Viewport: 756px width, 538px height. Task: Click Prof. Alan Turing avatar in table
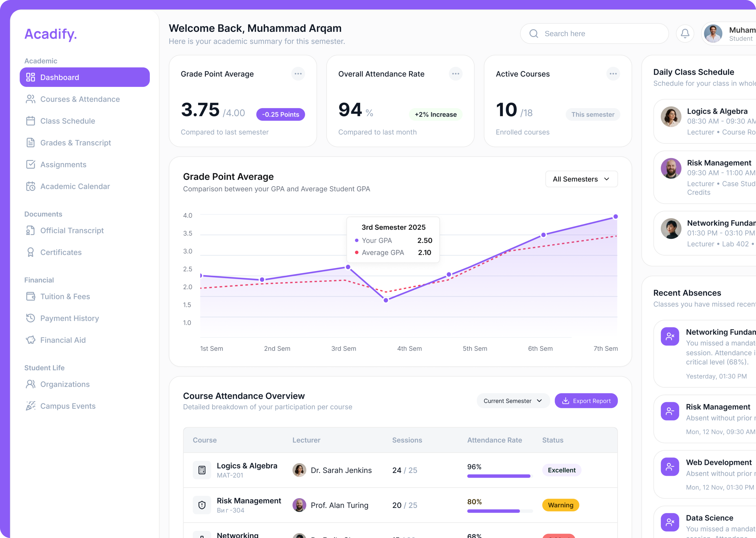point(299,505)
